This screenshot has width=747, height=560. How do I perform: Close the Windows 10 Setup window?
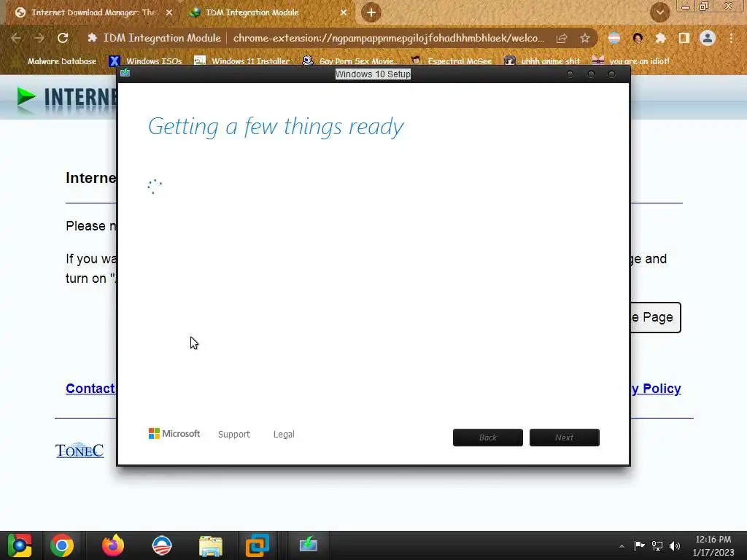pos(612,74)
